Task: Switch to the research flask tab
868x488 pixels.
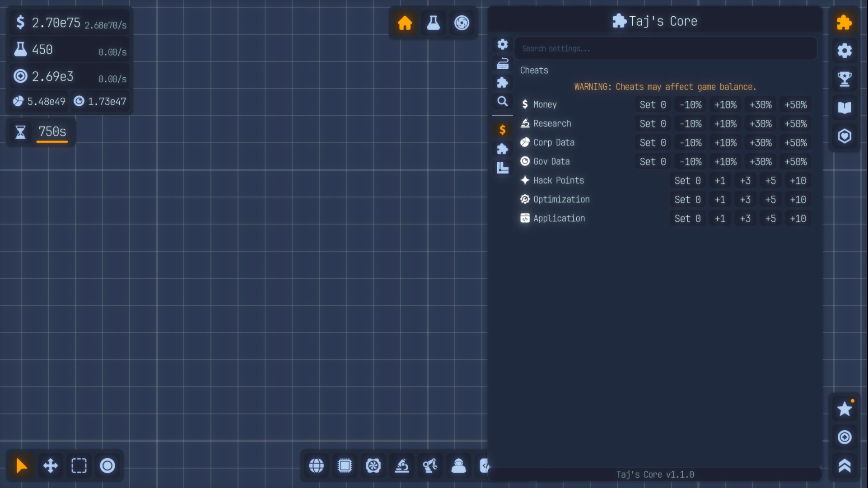Action: 433,23
